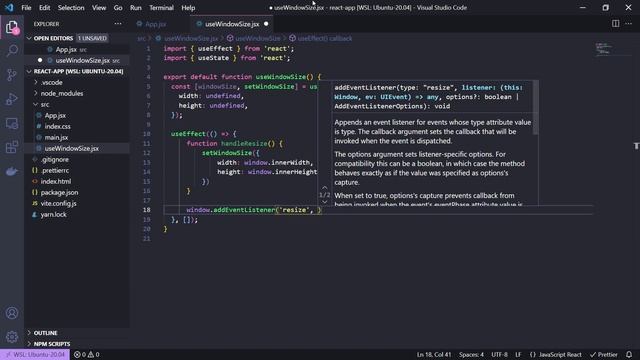Click the useWindowSize function breadcrumb
The image size is (640, 360).
click(254, 38)
